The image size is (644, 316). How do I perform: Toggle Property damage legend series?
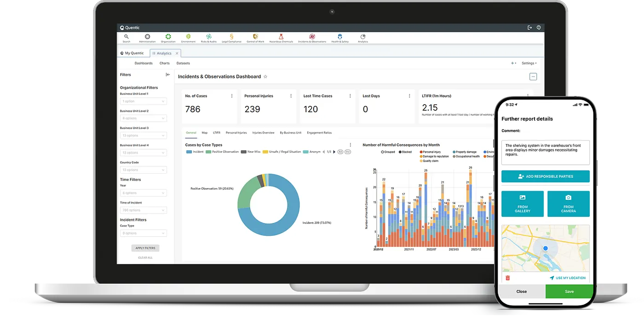pos(465,152)
